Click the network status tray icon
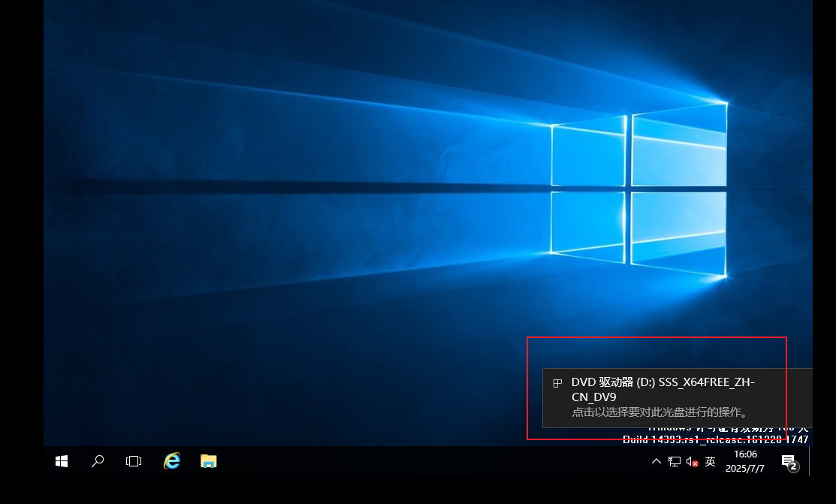Image resolution: width=836 pixels, height=504 pixels. [672, 460]
